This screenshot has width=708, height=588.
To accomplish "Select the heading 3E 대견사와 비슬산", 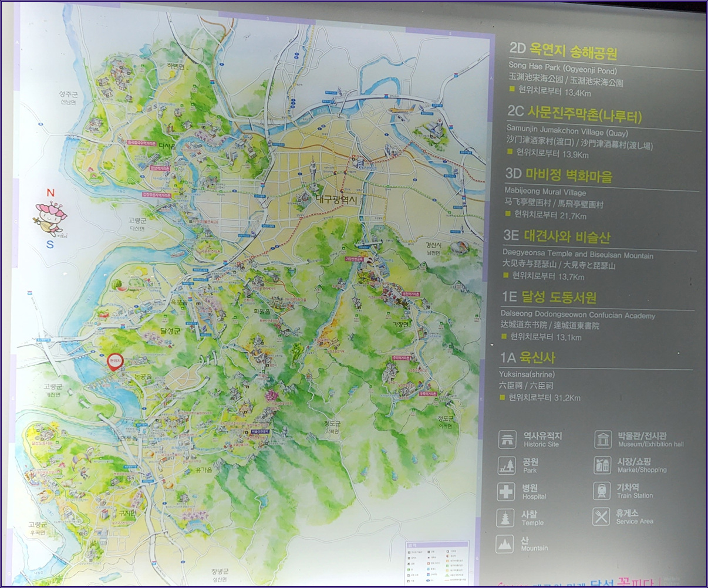I will click(557, 236).
